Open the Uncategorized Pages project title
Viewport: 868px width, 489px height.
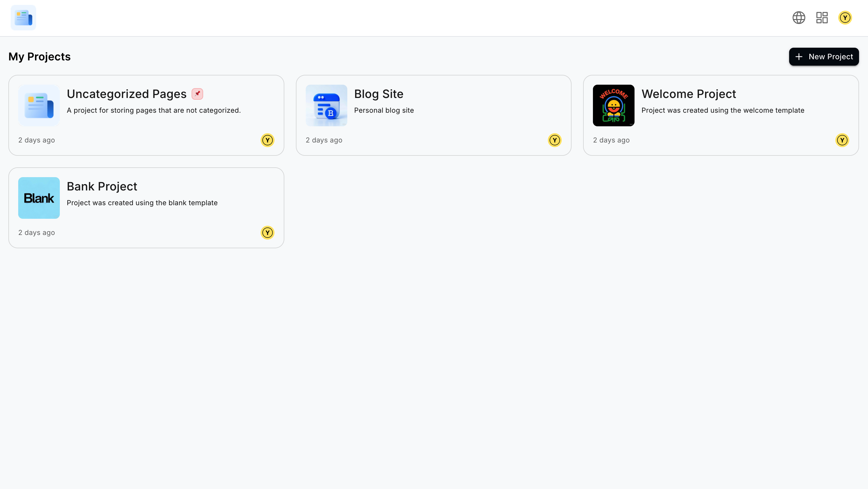(126, 94)
